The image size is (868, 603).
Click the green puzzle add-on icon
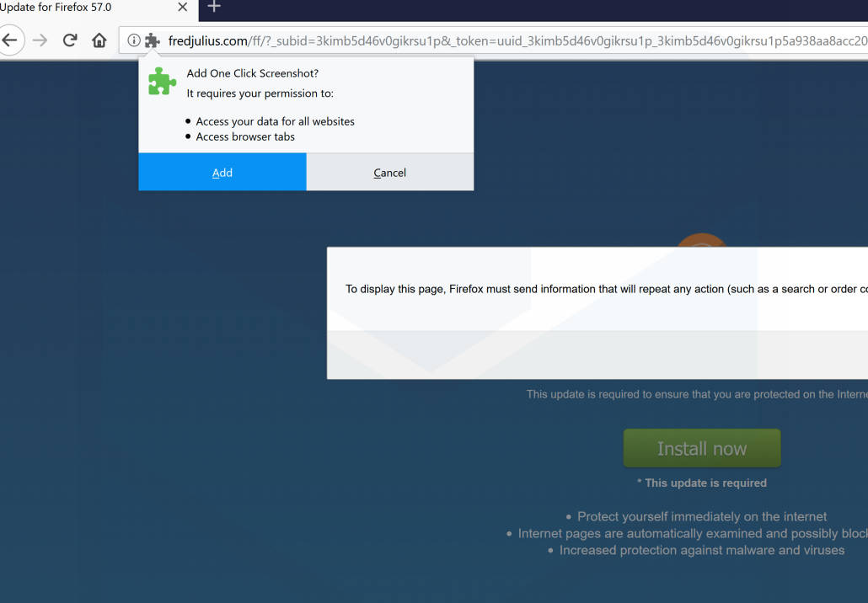pos(162,82)
